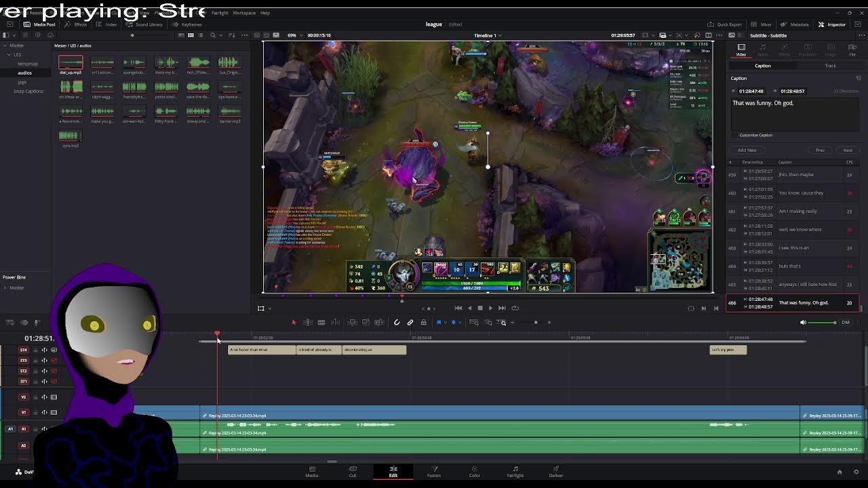This screenshot has width=868, height=488.
Task: Go to the Prev caption
Action: pyautogui.click(x=820, y=150)
